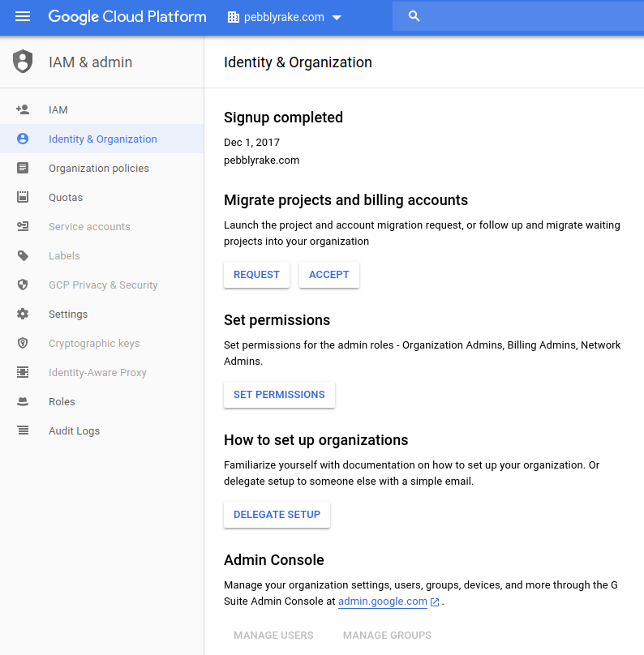This screenshot has height=655, width=644.
Task: Click the Settings gear icon
Action: 23,314
